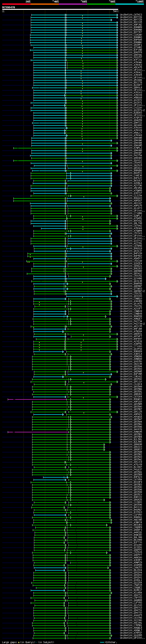The image size is (146, 644).
Task: Choose hit UniRef100_A7HFA7
Action: coord(131,633)
